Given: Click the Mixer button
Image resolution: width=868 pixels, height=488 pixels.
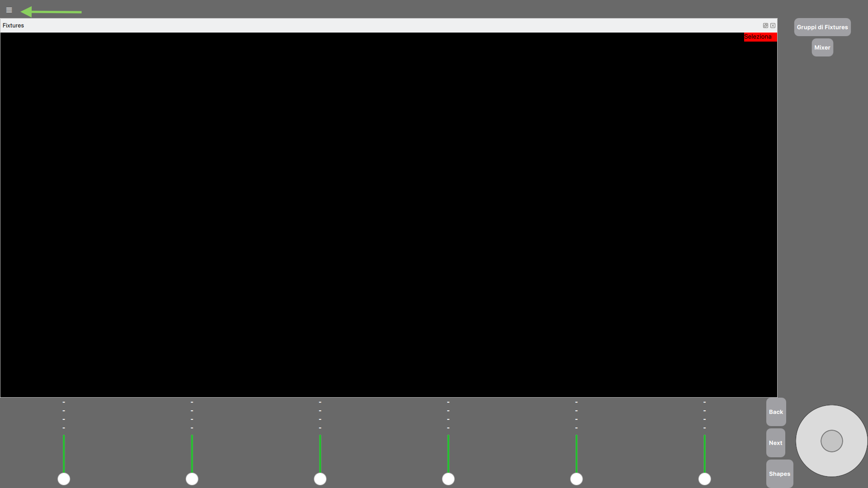Looking at the screenshot, I should click(822, 47).
